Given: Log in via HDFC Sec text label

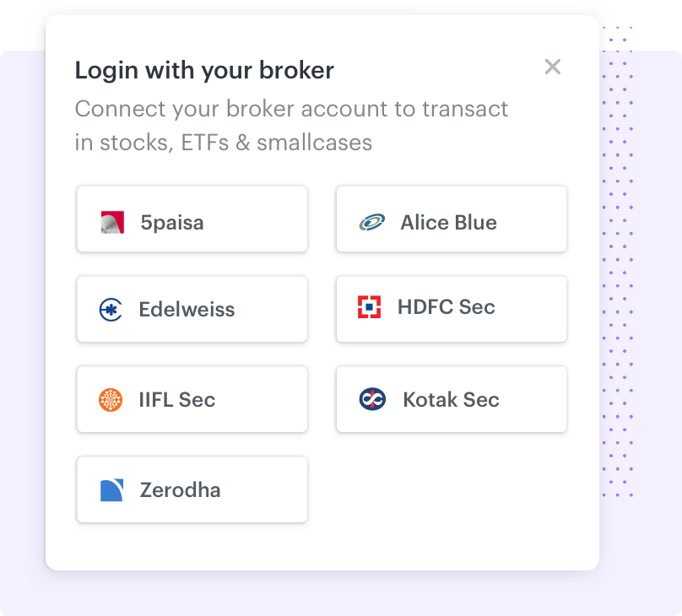Looking at the screenshot, I should pos(446,307).
